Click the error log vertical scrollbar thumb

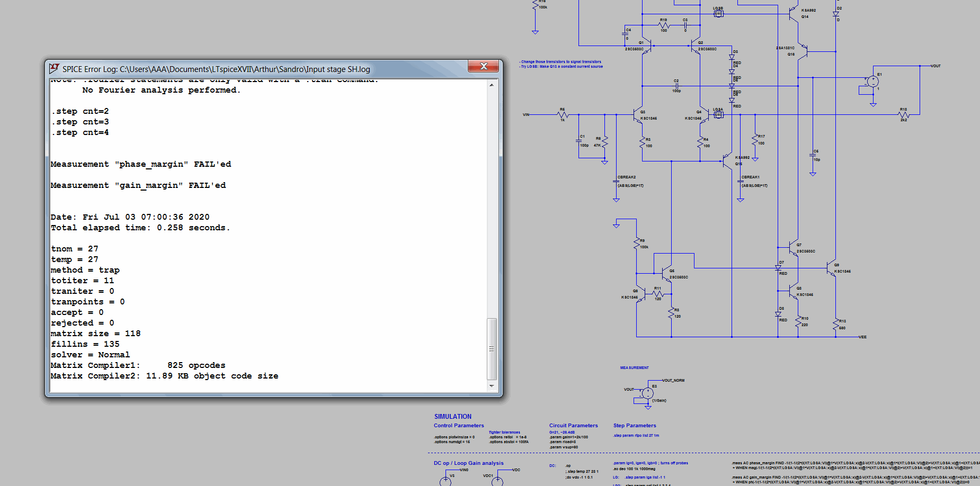pyautogui.click(x=492, y=348)
